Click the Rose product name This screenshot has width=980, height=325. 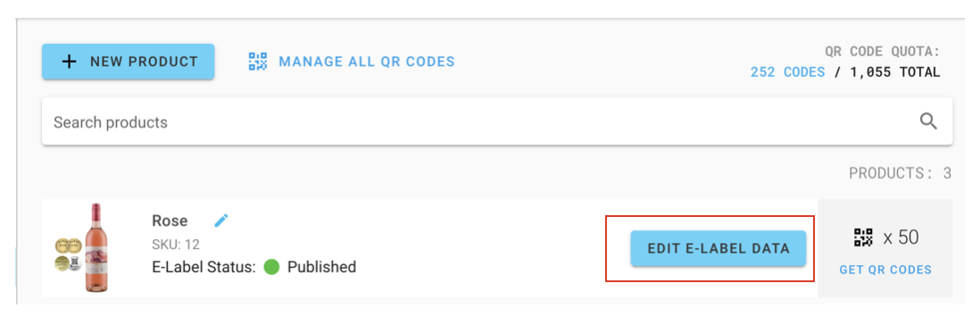[170, 221]
